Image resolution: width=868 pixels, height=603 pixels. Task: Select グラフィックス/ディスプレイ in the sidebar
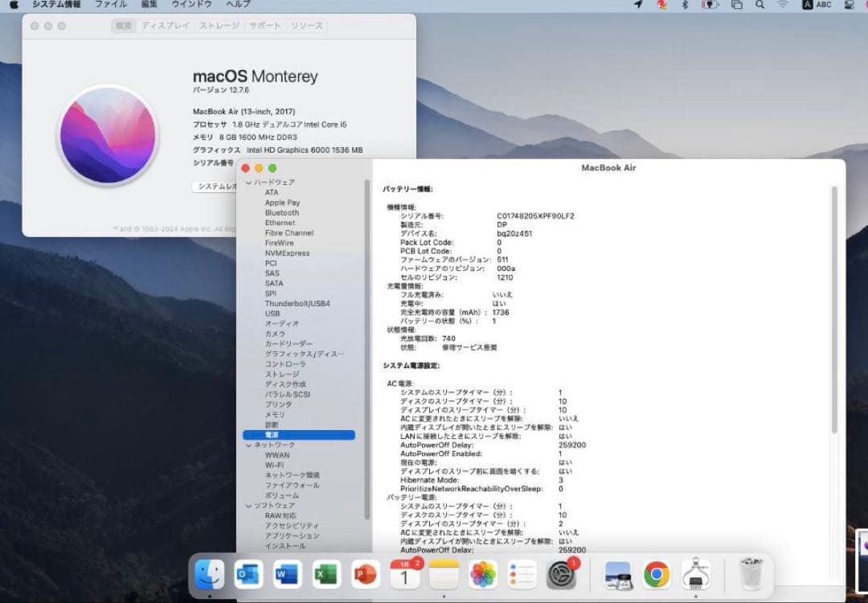tap(304, 354)
